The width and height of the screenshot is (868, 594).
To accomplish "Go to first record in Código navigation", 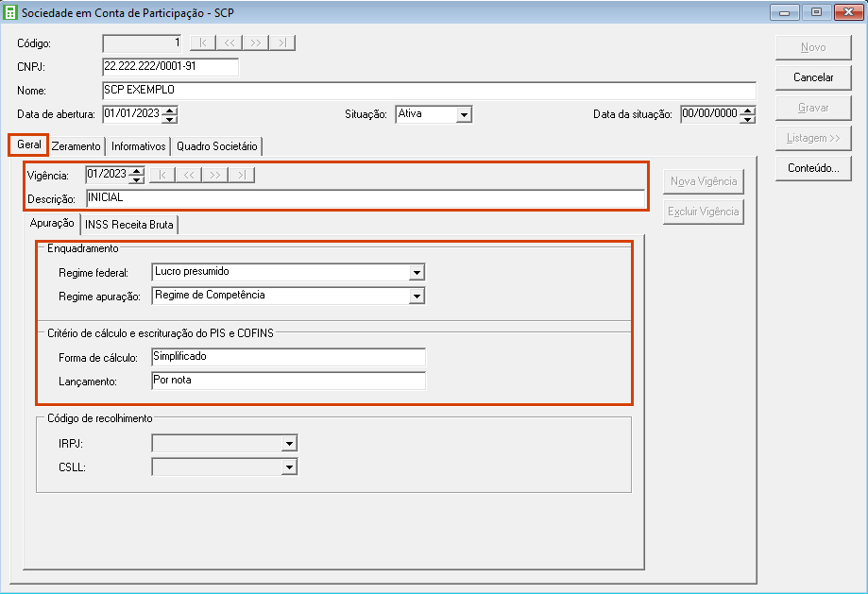I will [203, 43].
